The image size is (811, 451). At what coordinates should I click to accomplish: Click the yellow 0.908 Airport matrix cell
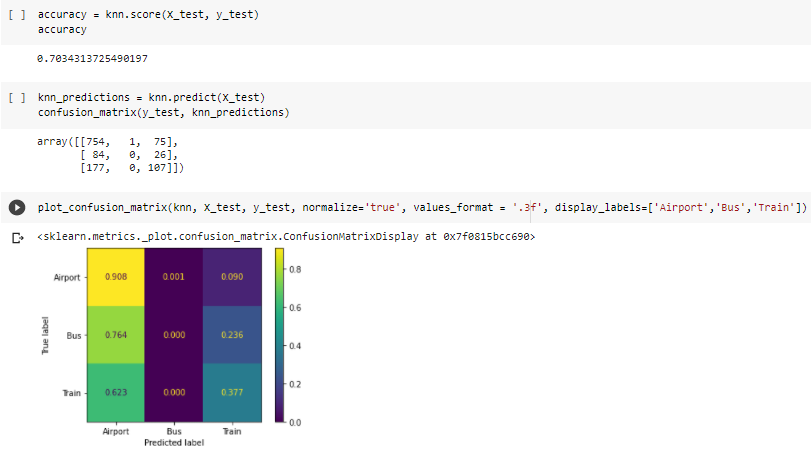click(x=115, y=277)
